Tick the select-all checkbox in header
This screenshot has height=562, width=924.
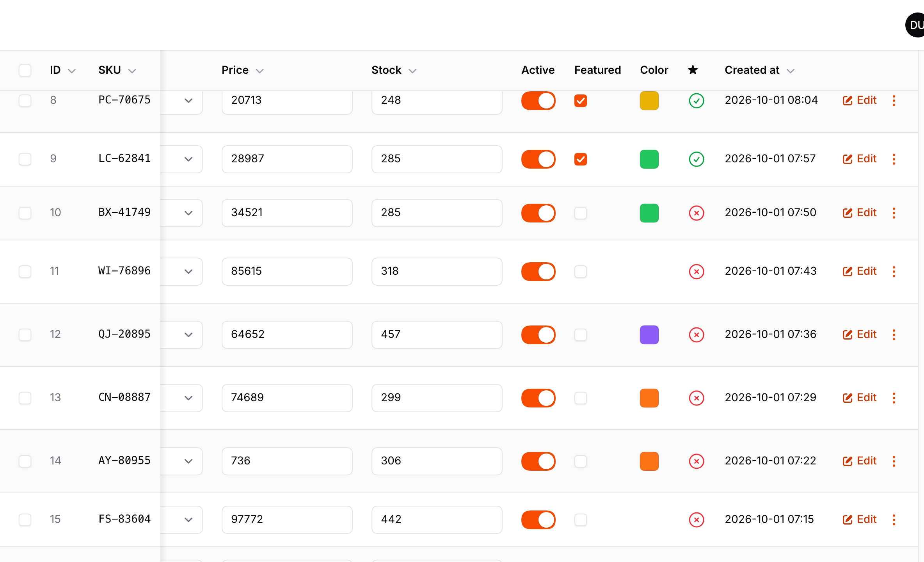click(25, 70)
